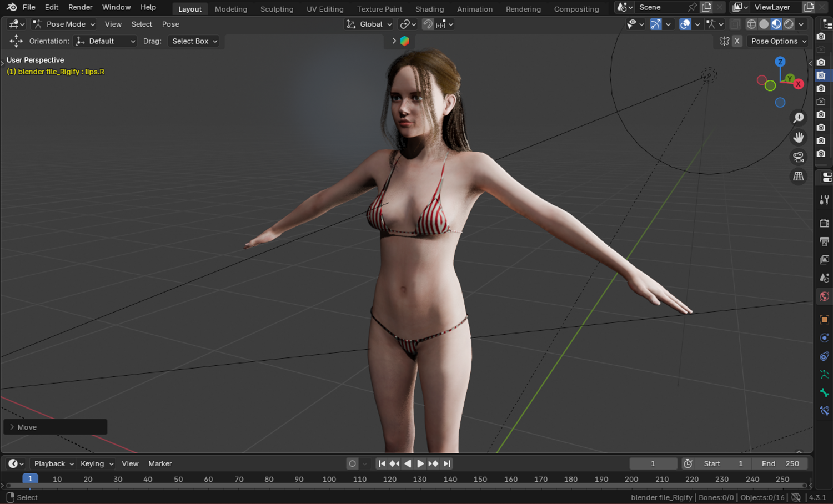Open the Drag Select Box dropdown
The height and width of the screenshot is (504, 833).
[193, 41]
